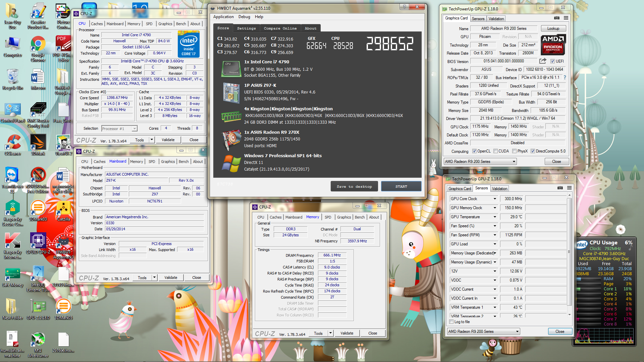Open the Kaspersky Safe Money desktop icon
Viewport: 644px width, 362px height.
[13, 278]
